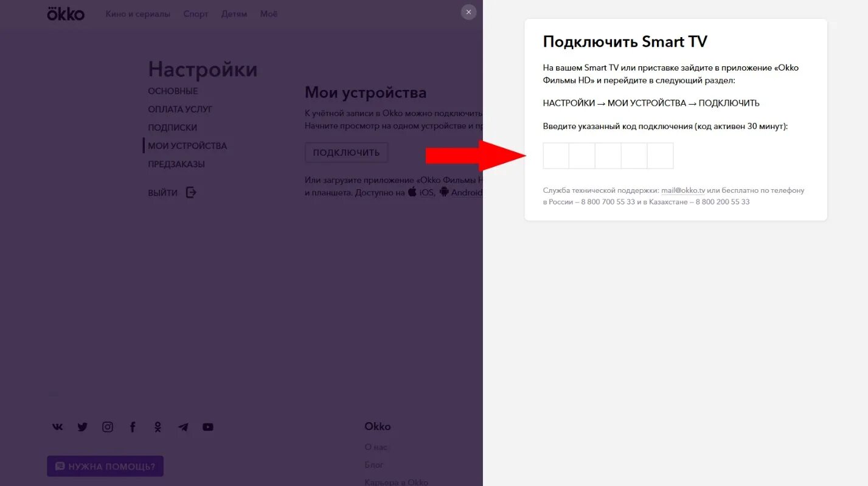Focus second connection code digit box
868x486 pixels.
coord(582,156)
